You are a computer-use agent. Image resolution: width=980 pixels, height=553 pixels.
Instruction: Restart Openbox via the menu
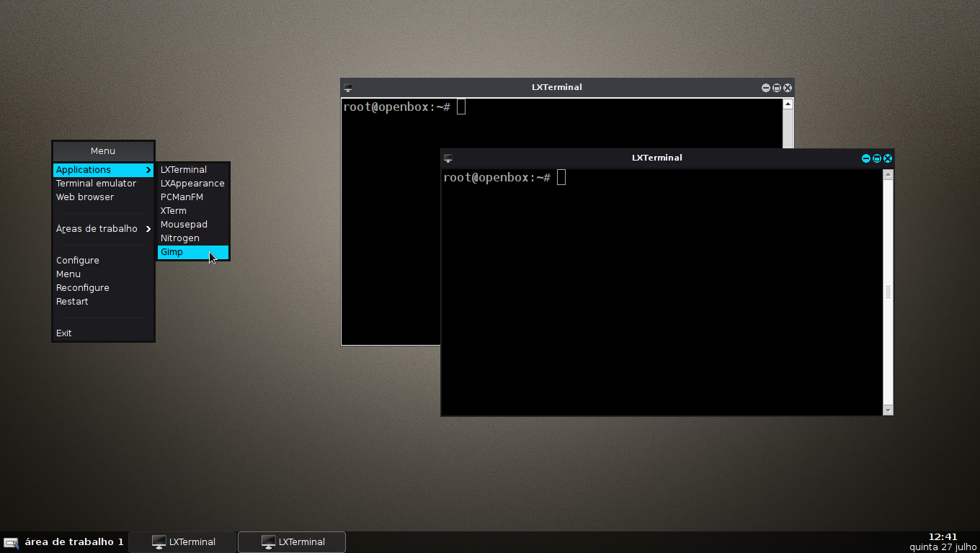[72, 301]
